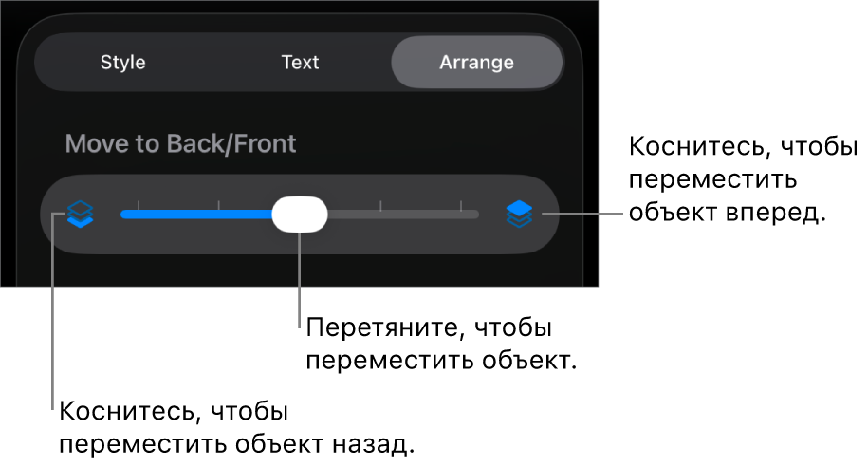Screen dimensions: 868x467
Task: Select the Arrange tab
Action: pyautogui.click(x=476, y=63)
